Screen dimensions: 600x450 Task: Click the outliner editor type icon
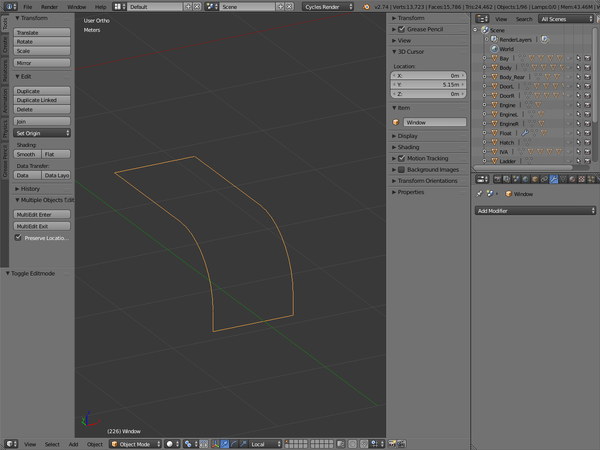pyautogui.click(x=480, y=18)
